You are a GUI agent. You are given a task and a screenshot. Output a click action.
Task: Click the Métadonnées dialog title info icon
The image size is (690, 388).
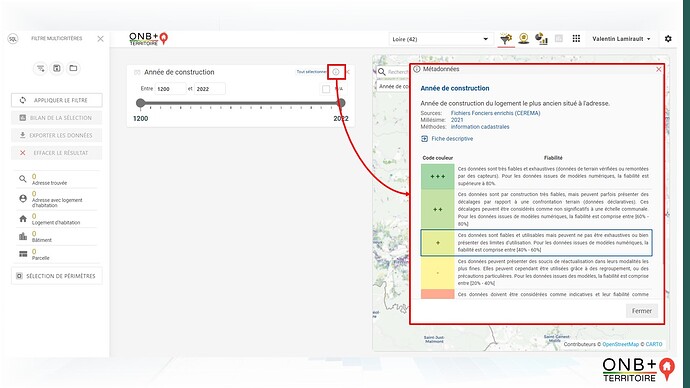point(416,69)
